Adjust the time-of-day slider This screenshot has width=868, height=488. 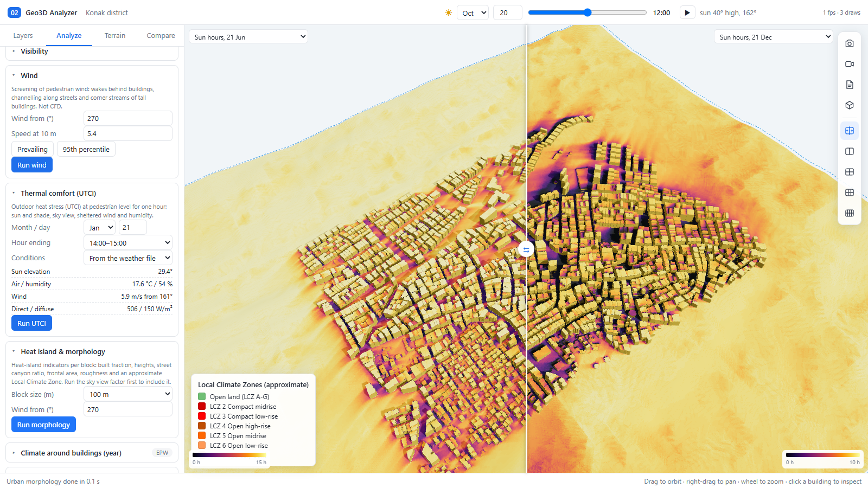click(x=588, y=12)
